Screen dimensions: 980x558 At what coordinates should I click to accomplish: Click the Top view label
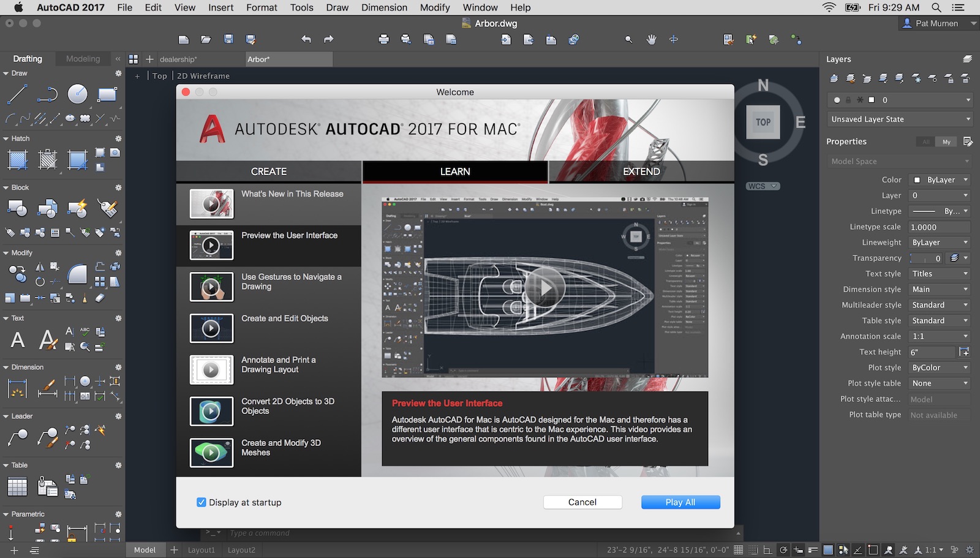(160, 76)
